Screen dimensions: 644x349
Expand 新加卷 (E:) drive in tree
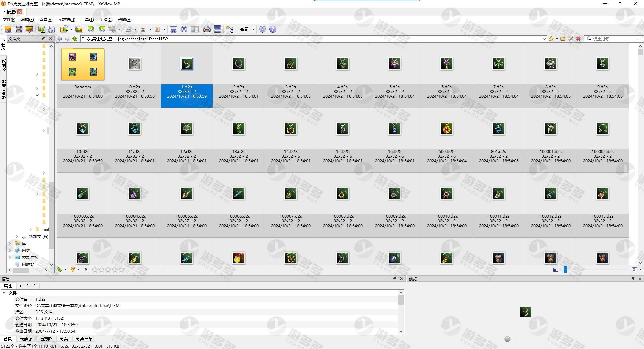click(17, 236)
